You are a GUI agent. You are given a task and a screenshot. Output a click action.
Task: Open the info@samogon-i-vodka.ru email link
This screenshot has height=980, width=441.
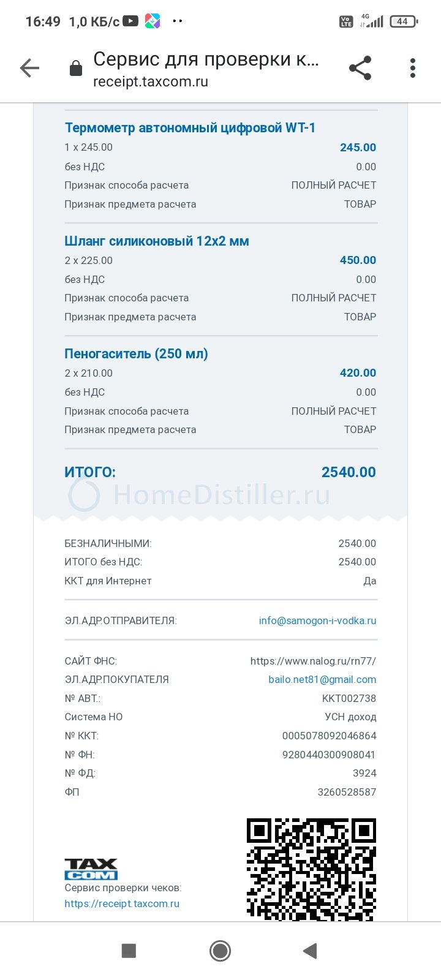(x=317, y=620)
